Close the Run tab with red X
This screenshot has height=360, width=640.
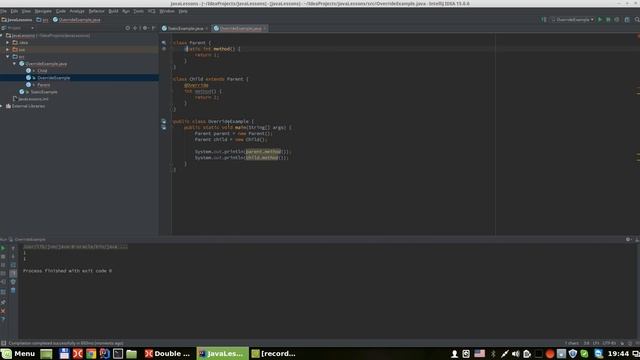pos(3,311)
